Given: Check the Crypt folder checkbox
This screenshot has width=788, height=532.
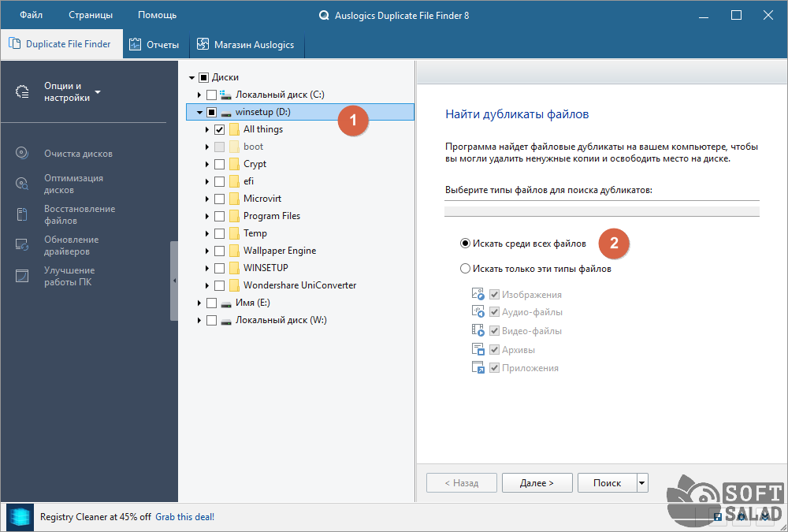Looking at the screenshot, I should 220,164.
